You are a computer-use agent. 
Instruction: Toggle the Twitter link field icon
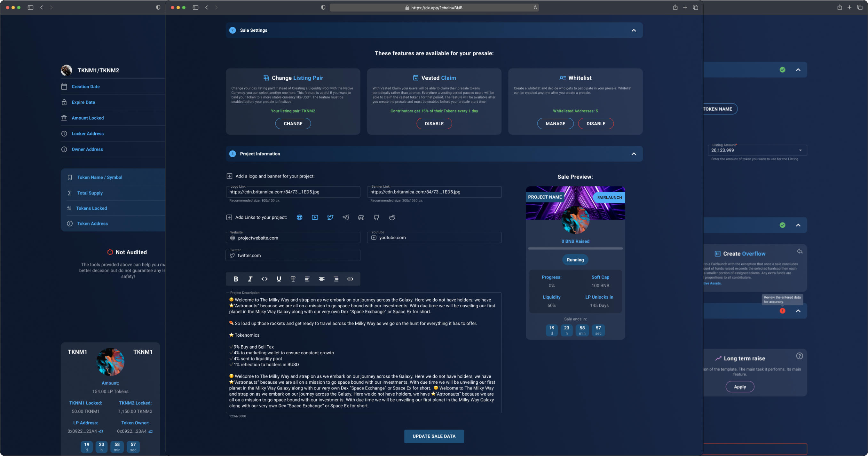[x=330, y=217]
